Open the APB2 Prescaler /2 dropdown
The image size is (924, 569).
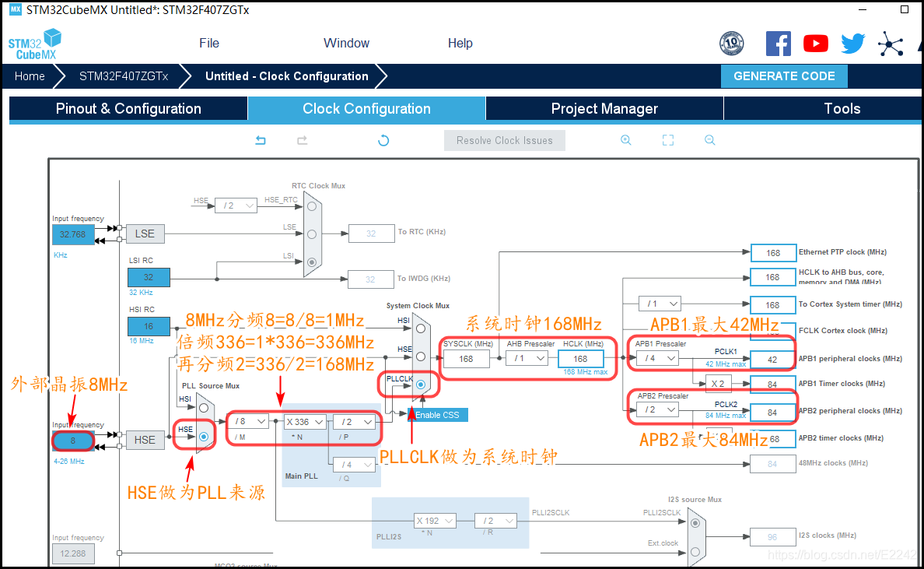[658, 409]
